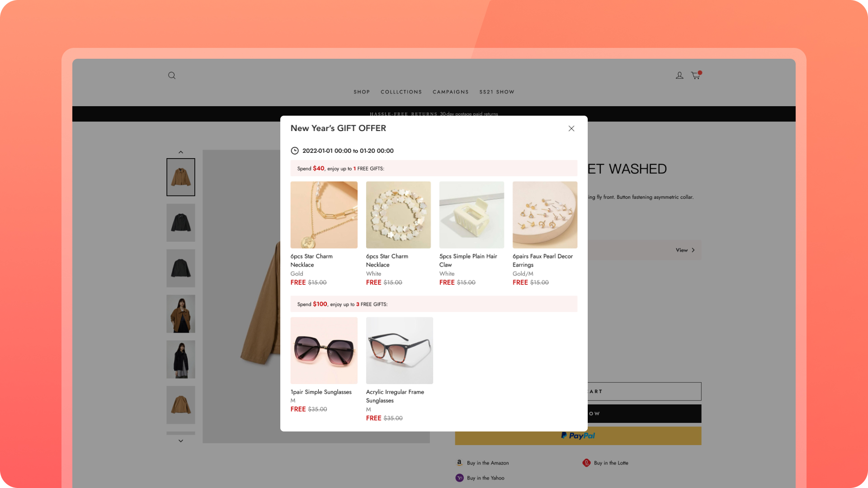Click the Amazon logo icon
The image size is (868, 488).
[x=459, y=463]
